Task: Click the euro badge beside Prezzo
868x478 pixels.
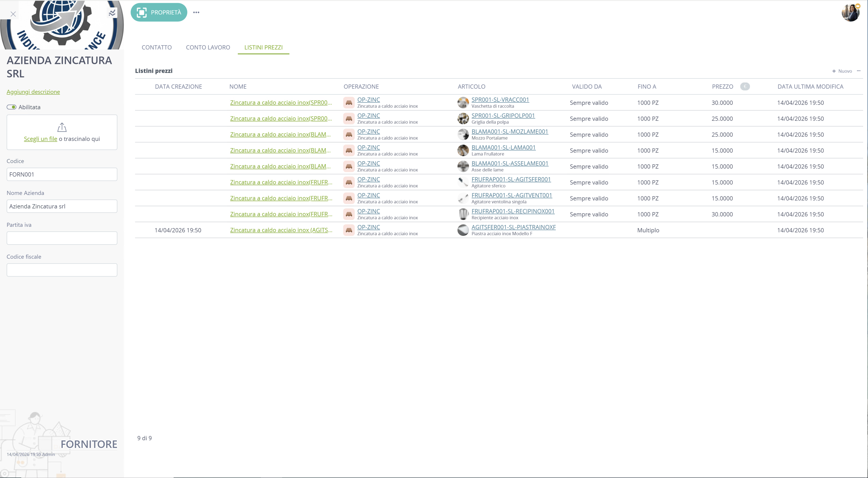Action: tap(745, 87)
